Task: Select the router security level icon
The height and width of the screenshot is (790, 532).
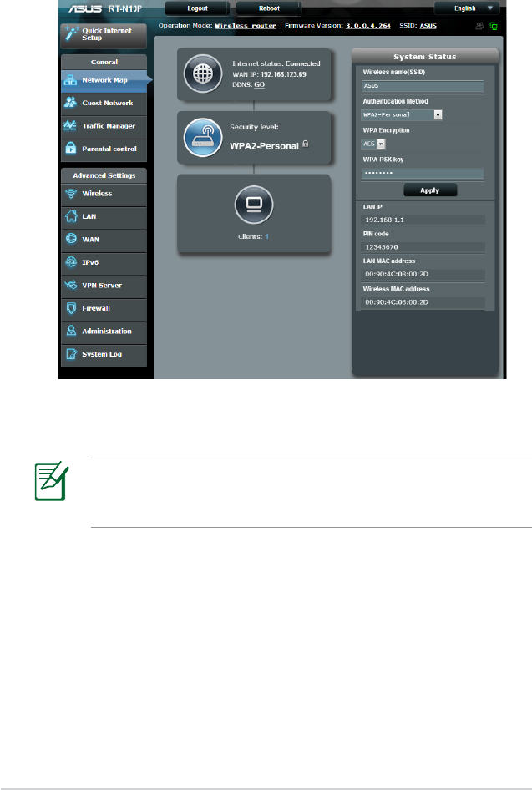Action: pos(203,138)
